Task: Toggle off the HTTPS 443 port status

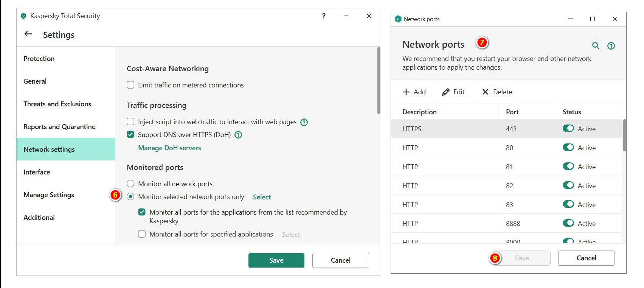Action: point(568,129)
